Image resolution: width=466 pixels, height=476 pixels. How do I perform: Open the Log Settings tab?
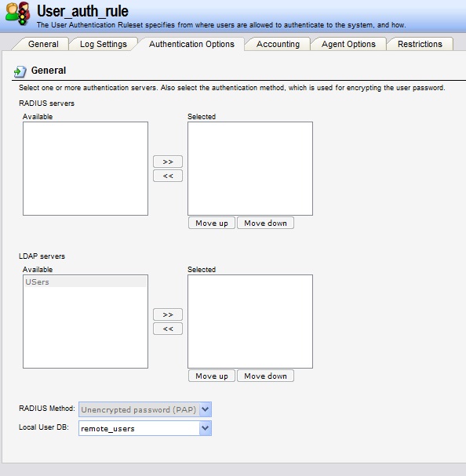(104, 44)
